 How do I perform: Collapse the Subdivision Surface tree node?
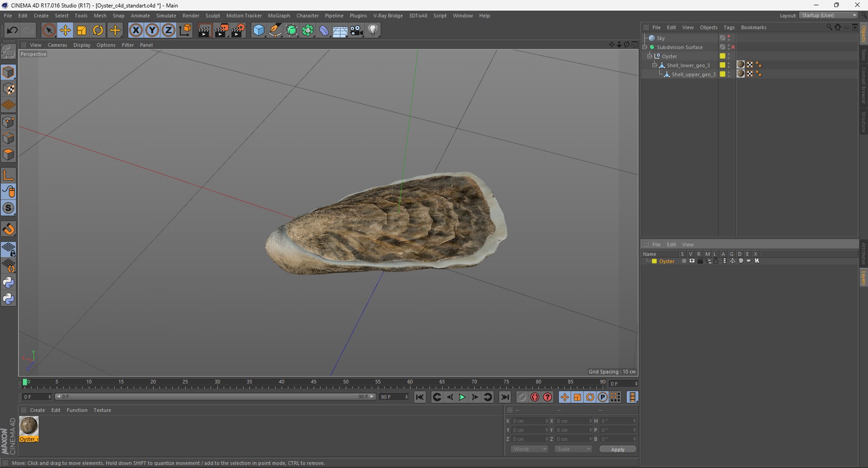coord(645,47)
